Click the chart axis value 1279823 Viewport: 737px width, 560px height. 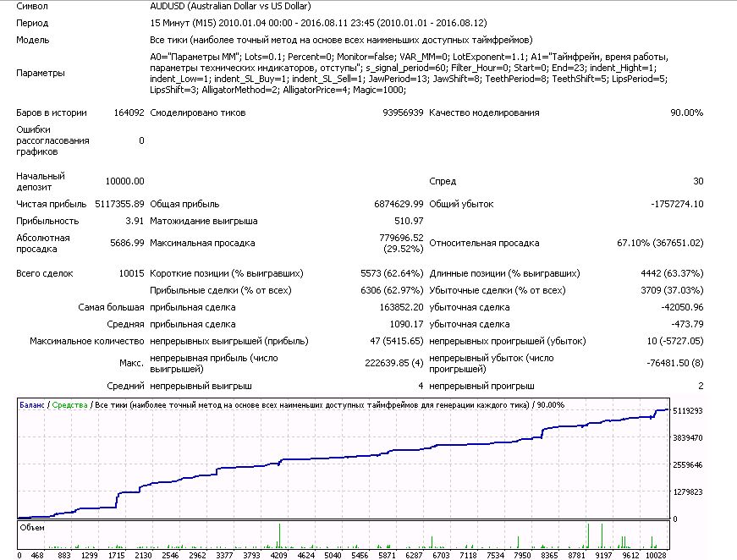[x=688, y=491]
